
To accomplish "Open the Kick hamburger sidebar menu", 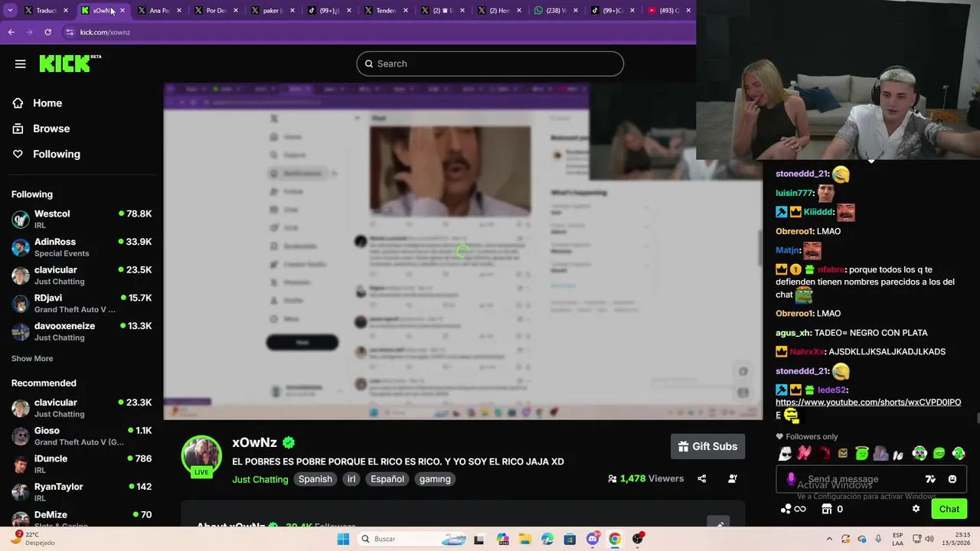I will tap(21, 64).
